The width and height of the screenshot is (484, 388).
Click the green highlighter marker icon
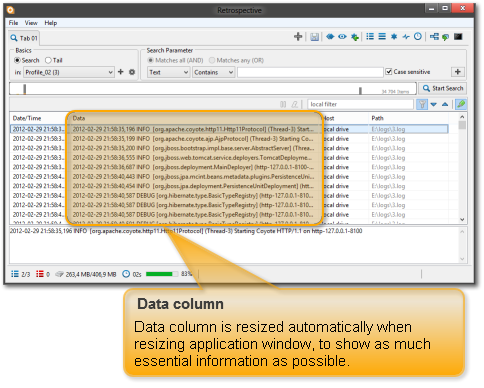461,104
